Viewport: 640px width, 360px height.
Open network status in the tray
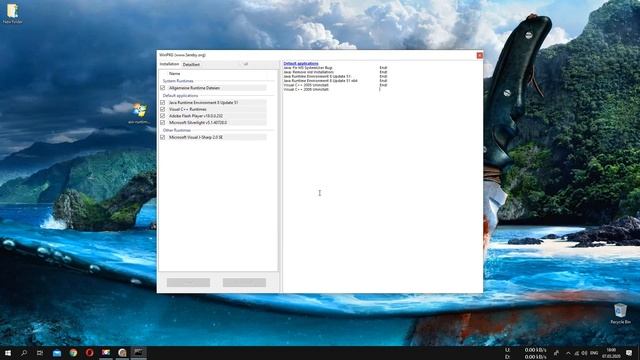576,353
